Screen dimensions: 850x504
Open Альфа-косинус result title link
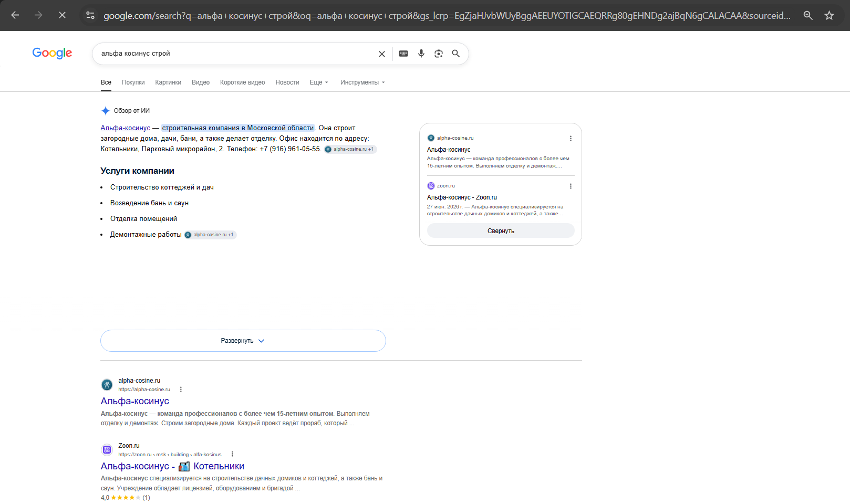click(135, 401)
